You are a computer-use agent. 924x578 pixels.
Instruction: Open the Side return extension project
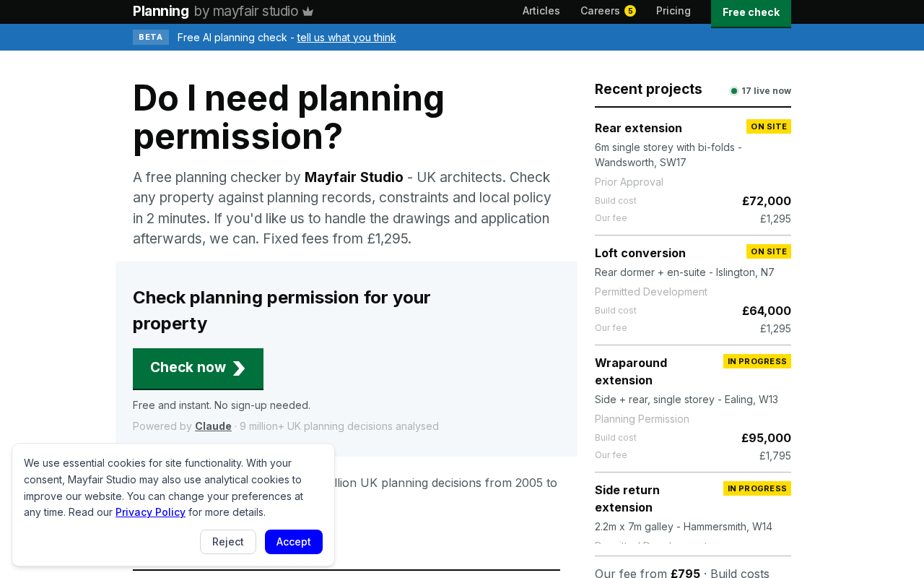point(627,499)
